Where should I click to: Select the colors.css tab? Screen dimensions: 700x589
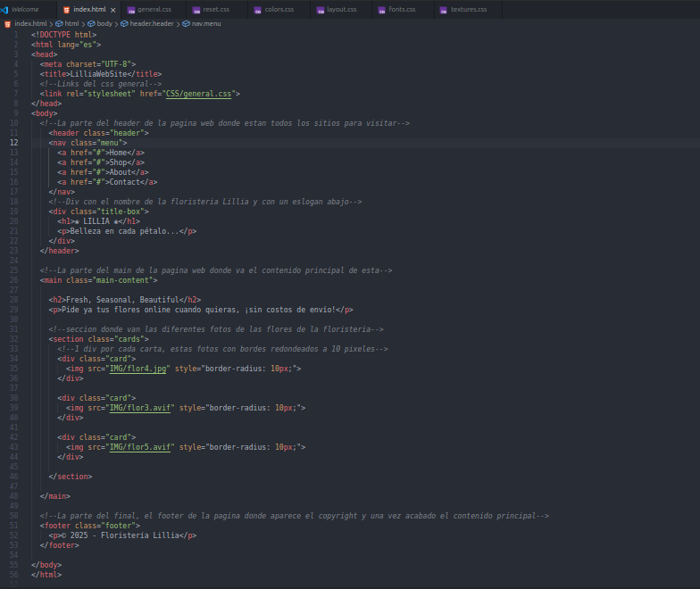[x=279, y=10]
